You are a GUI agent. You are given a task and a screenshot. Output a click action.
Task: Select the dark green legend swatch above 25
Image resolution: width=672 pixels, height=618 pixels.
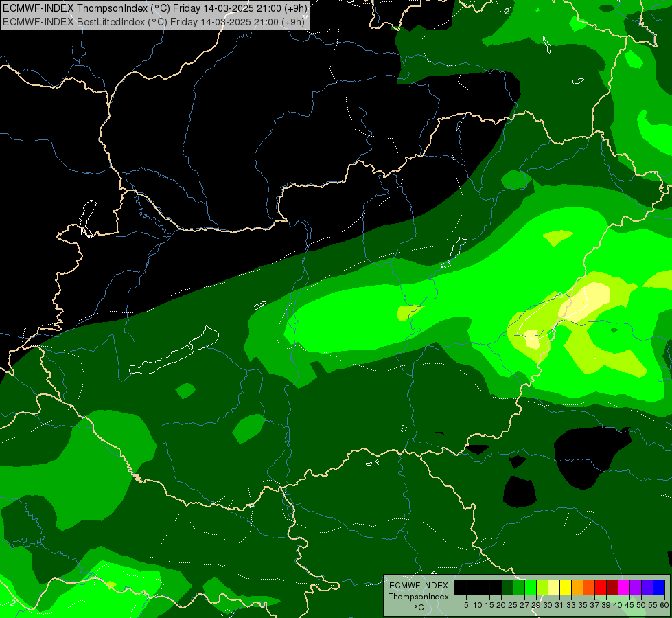(x=507, y=587)
